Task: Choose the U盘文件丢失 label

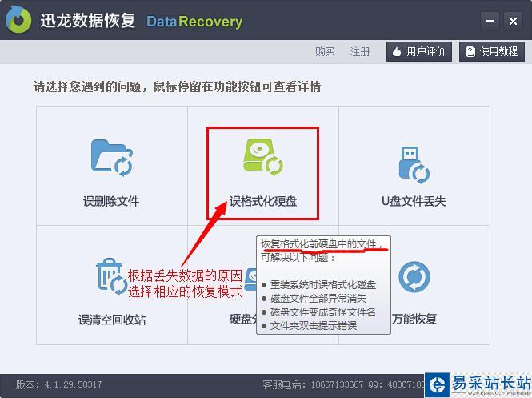Action: coord(414,201)
